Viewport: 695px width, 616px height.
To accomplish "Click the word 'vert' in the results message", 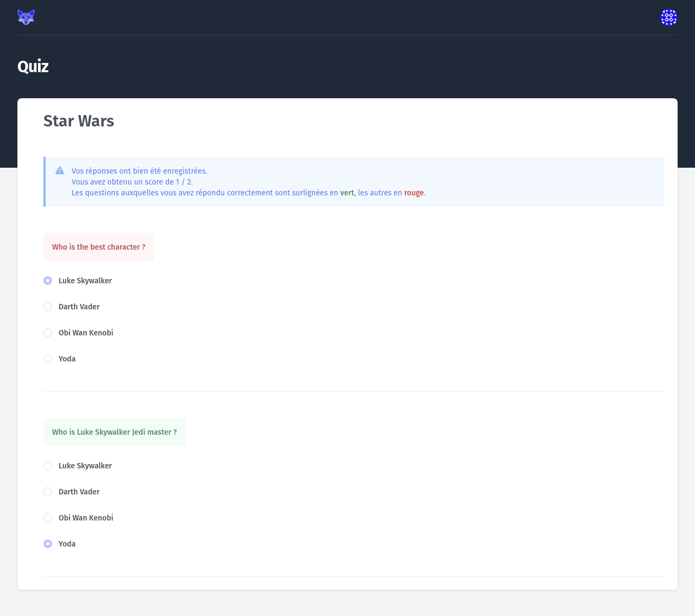I will click(347, 193).
